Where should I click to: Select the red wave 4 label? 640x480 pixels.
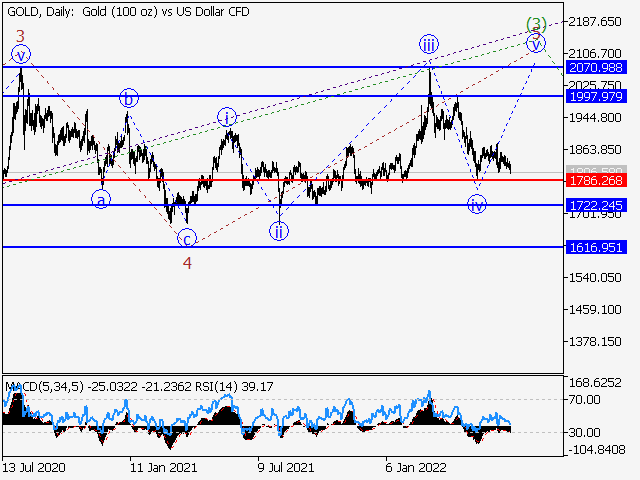tap(187, 264)
